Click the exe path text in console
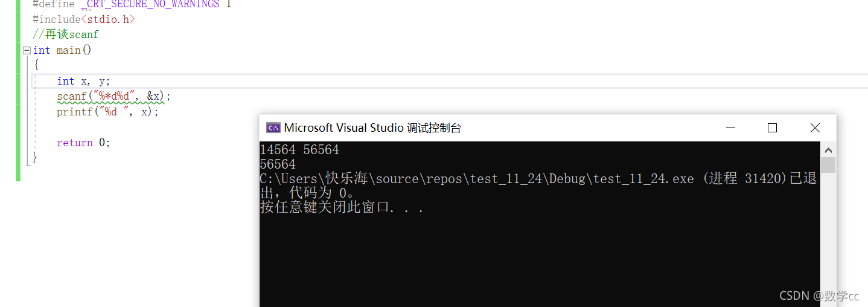This screenshot has width=868, height=307. pos(477,178)
